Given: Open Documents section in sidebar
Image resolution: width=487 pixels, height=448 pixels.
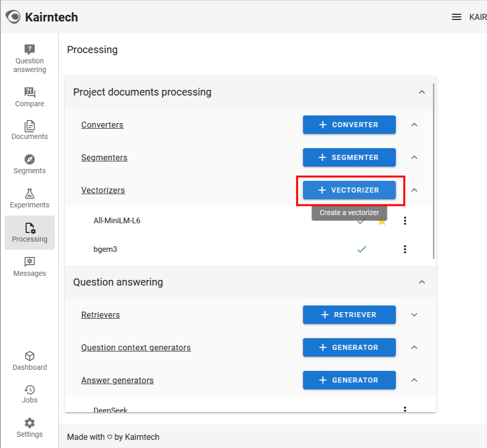Looking at the screenshot, I should [30, 130].
